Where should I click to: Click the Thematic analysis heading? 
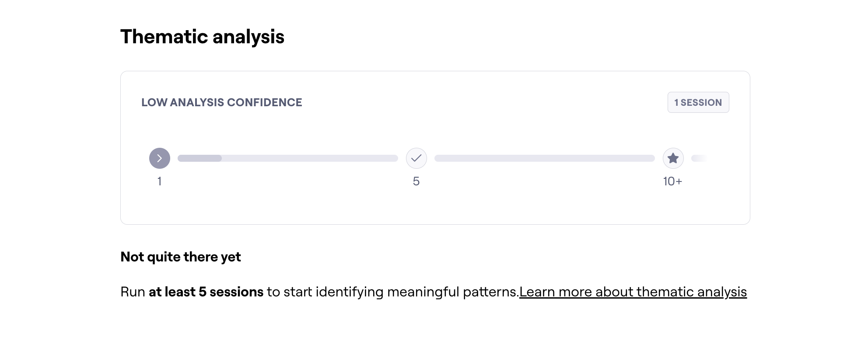[202, 37]
